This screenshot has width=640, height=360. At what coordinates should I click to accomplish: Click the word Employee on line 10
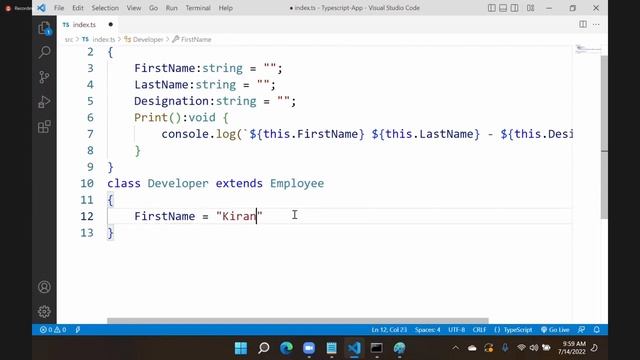(297, 183)
